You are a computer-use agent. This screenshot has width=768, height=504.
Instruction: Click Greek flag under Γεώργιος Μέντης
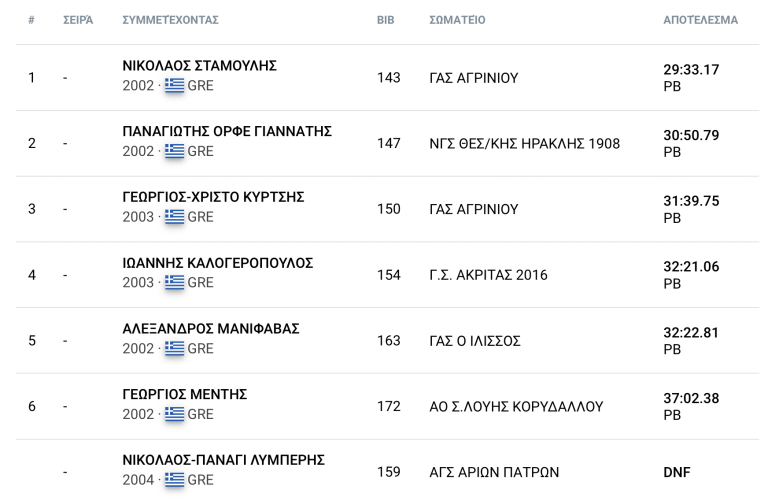click(175, 414)
